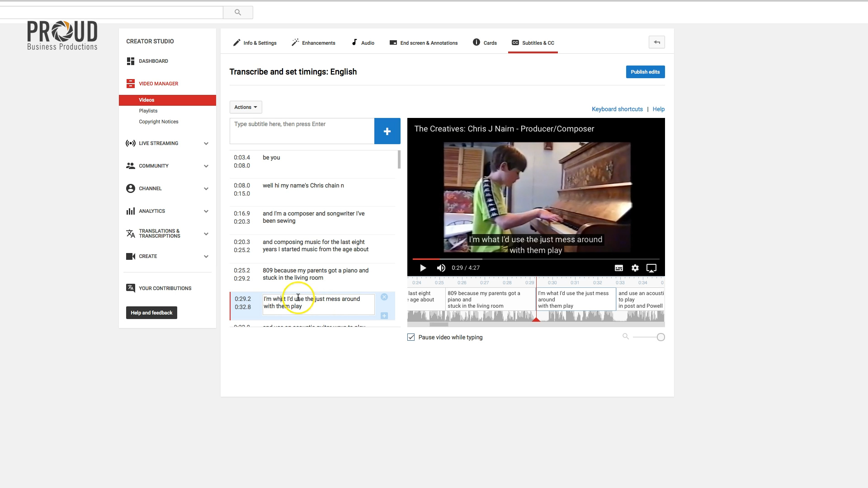Click 'I'm what I'd use' timeline caption block

coord(576,300)
